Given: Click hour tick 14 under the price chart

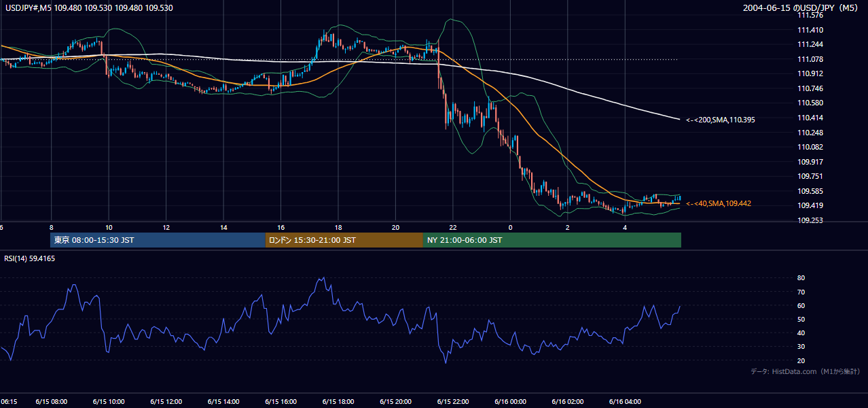Looking at the screenshot, I should coord(223,228).
